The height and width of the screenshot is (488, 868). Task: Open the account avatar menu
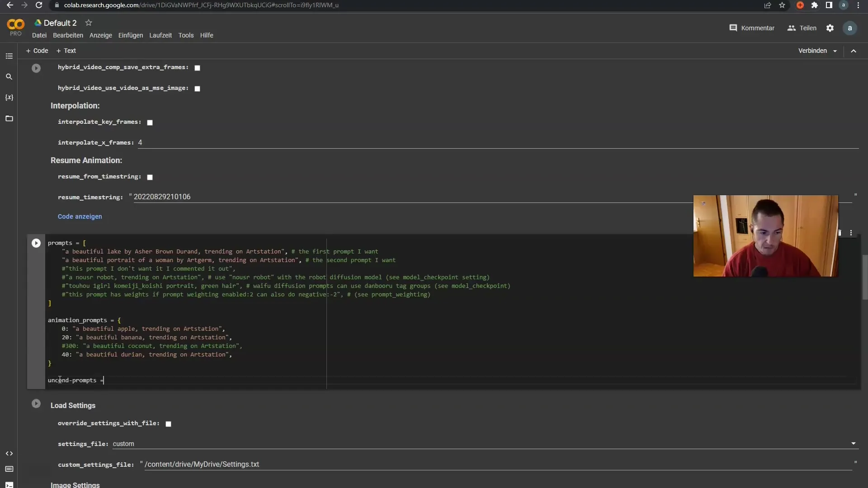(x=850, y=28)
